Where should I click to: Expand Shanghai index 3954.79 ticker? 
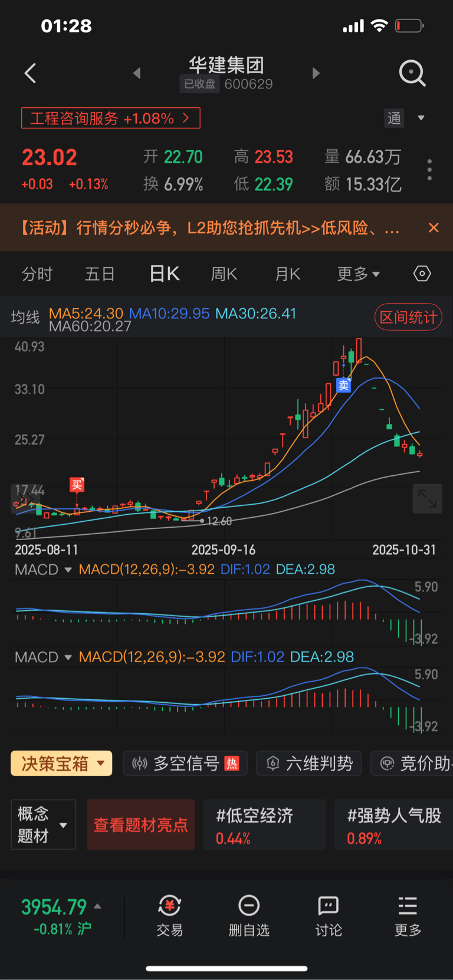coord(61,916)
